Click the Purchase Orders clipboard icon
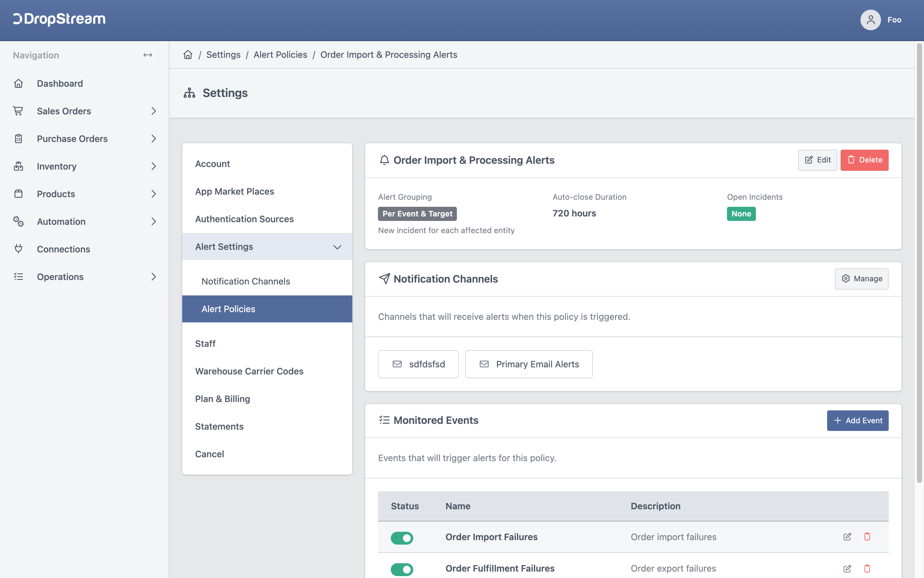 (18, 138)
